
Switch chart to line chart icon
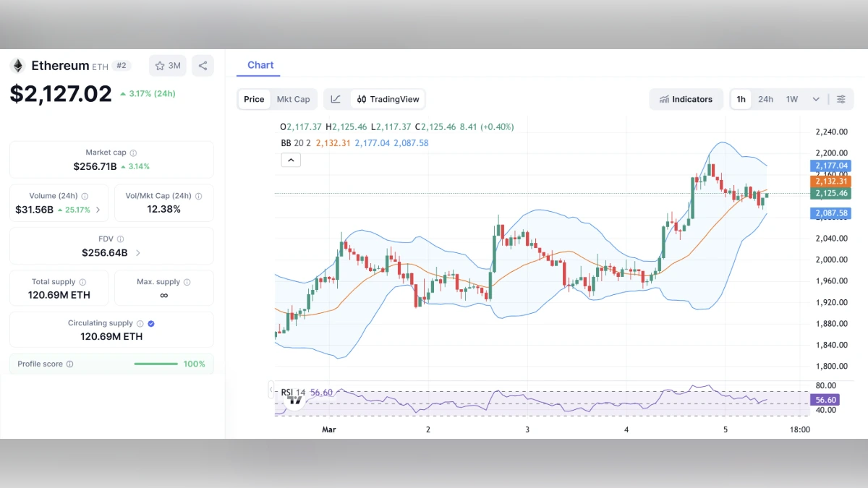point(336,99)
